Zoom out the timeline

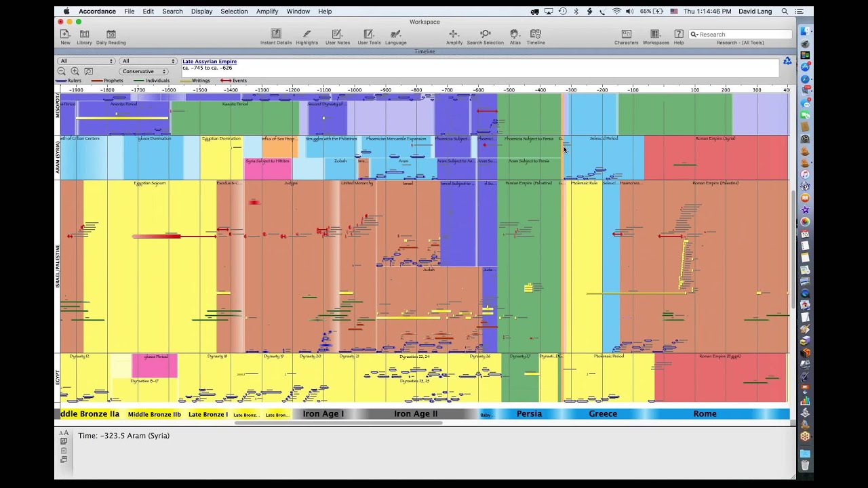[62, 71]
